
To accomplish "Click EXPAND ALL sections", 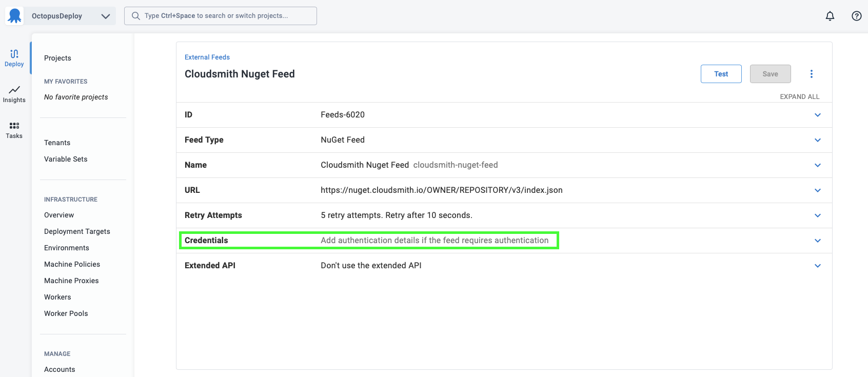I will pyautogui.click(x=799, y=96).
